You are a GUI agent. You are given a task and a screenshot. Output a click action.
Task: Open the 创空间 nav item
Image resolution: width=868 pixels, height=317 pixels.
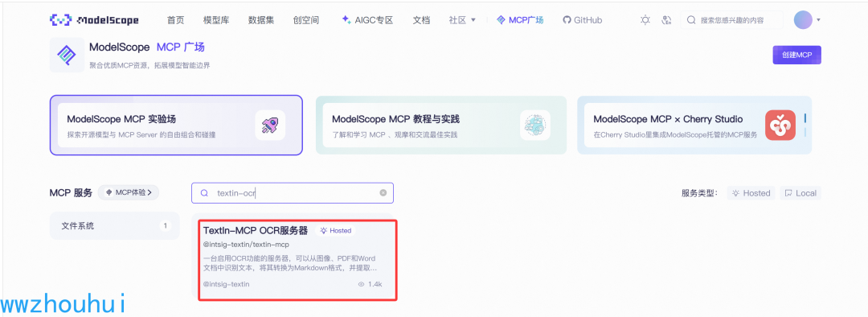[306, 20]
